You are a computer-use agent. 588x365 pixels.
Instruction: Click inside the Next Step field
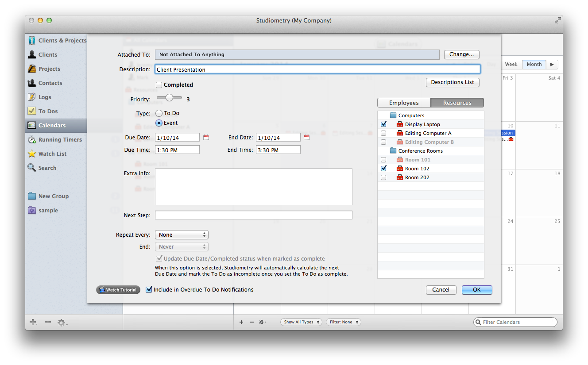tap(253, 215)
